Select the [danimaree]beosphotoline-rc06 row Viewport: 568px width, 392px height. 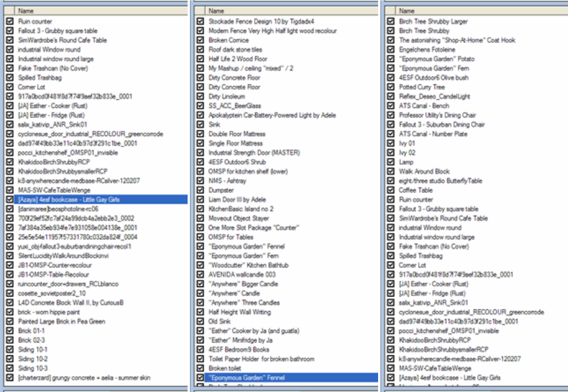[x=59, y=209]
